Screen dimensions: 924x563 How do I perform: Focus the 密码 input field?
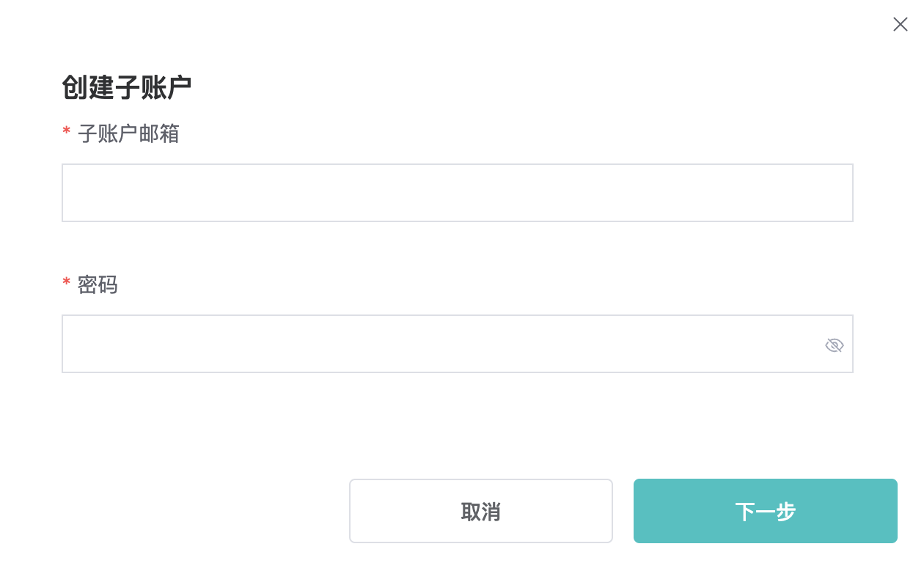(440, 344)
